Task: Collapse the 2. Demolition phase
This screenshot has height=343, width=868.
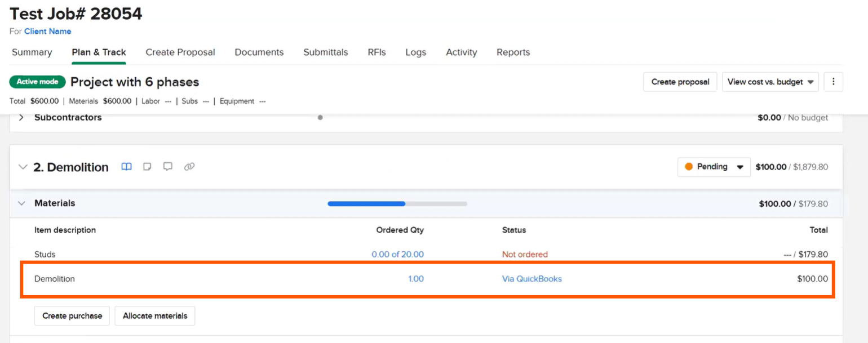Action: (x=23, y=167)
